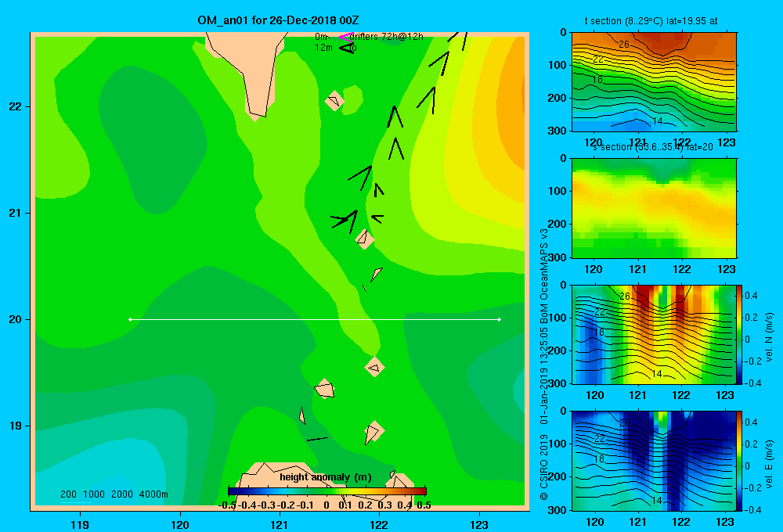Click the '22' contour label in vel. E section
The image size is (783, 532).
(600, 438)
